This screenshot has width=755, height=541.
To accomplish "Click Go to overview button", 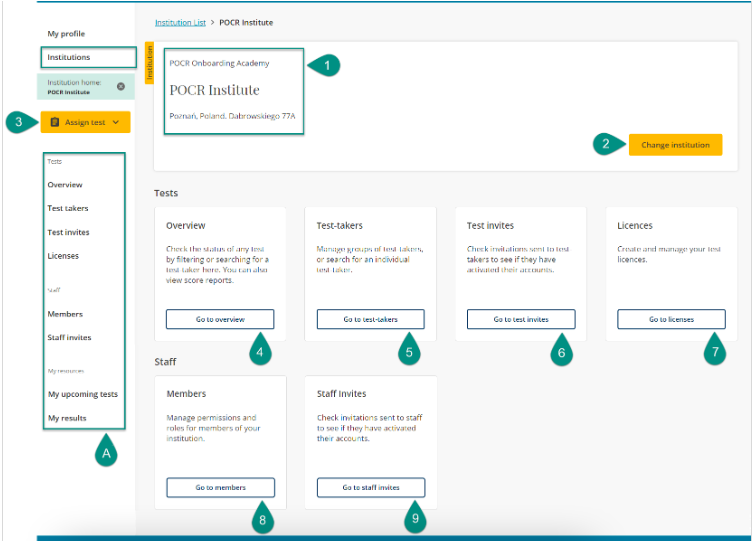I will [x=220, y=319].
